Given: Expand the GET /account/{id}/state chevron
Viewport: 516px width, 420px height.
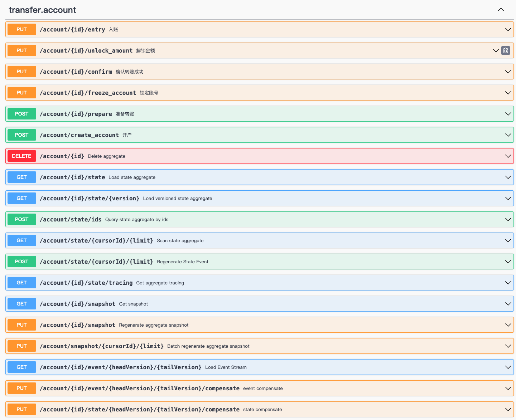Looking at the screenshot, I should 507,177.
